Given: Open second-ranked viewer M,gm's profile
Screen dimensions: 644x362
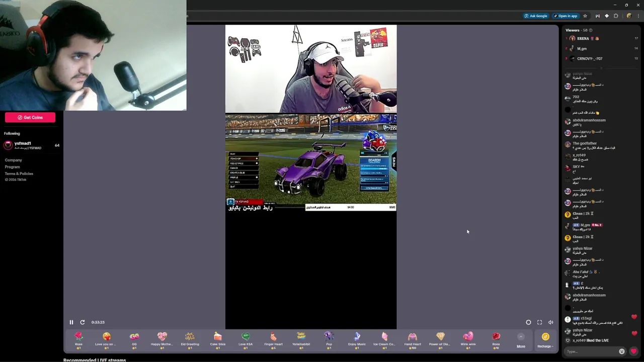Looking at the screenshot, I should (602, 48).
